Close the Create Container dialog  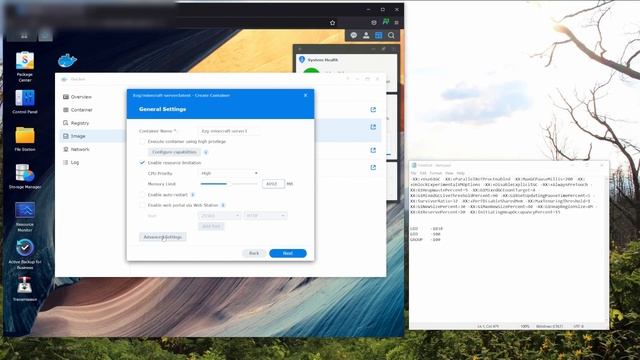point(306,95)
